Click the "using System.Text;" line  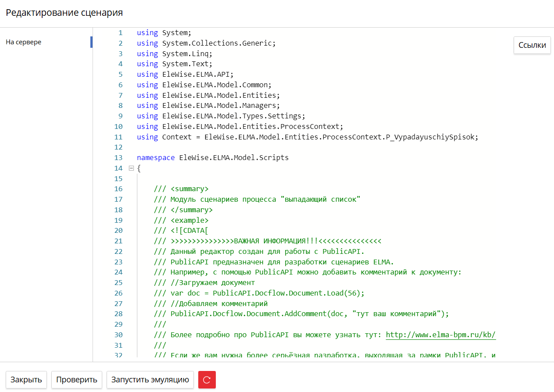[x=175, y=64]
